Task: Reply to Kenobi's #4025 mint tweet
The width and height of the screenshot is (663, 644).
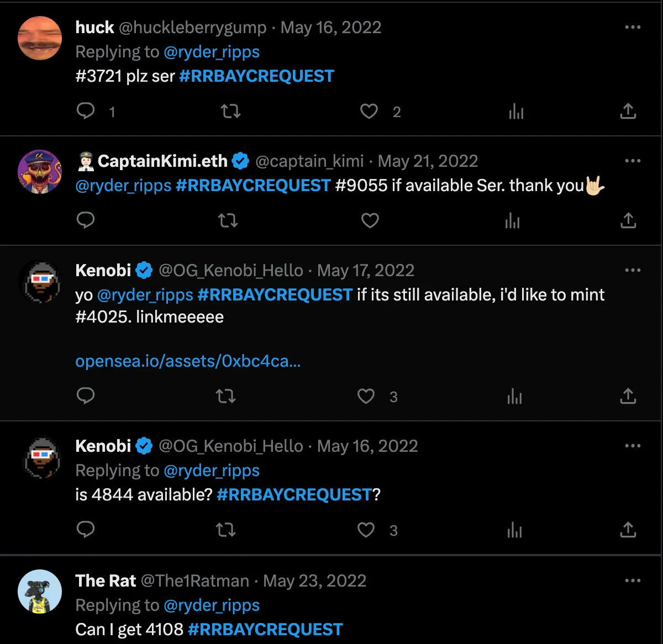Action: pyautogui.click(x=86, y=396)
